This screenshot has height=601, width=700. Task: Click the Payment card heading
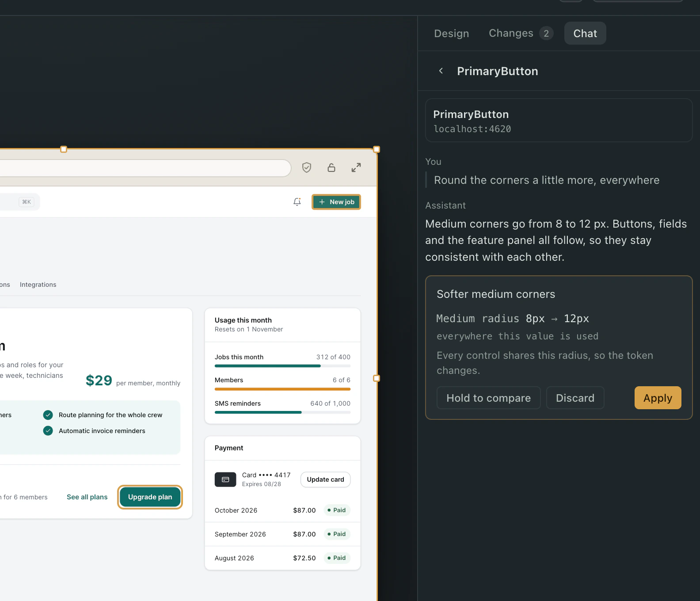click(x=229, y=448)
